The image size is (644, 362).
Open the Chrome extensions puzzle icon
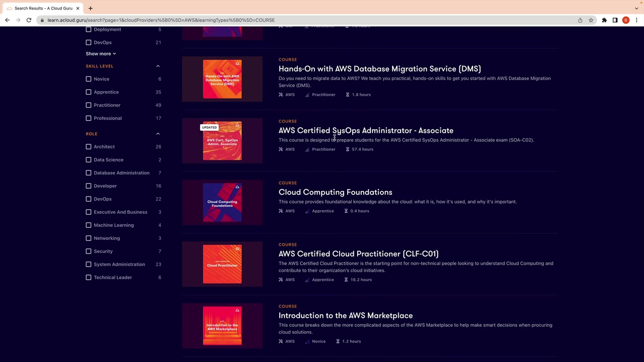(x=604, y=20)
